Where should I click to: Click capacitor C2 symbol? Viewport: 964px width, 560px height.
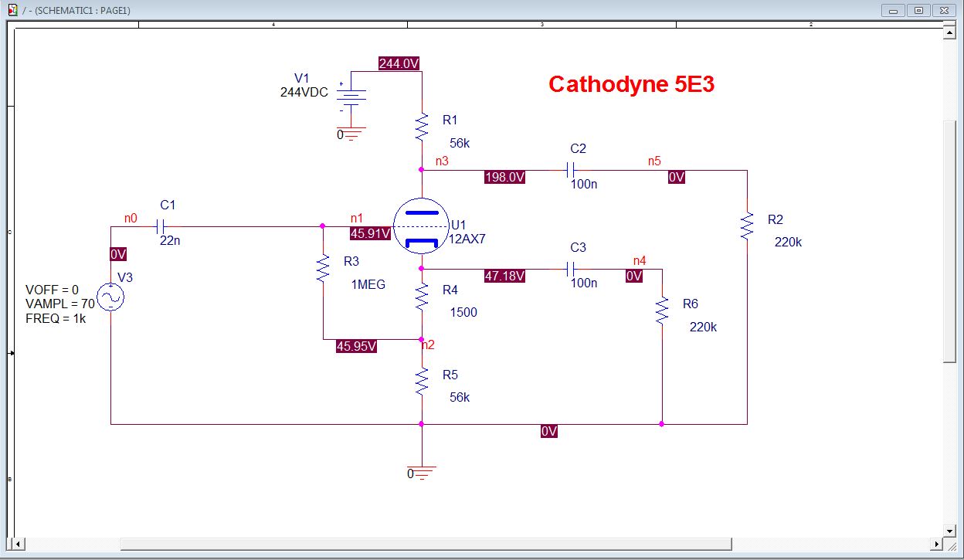(571, 170)
